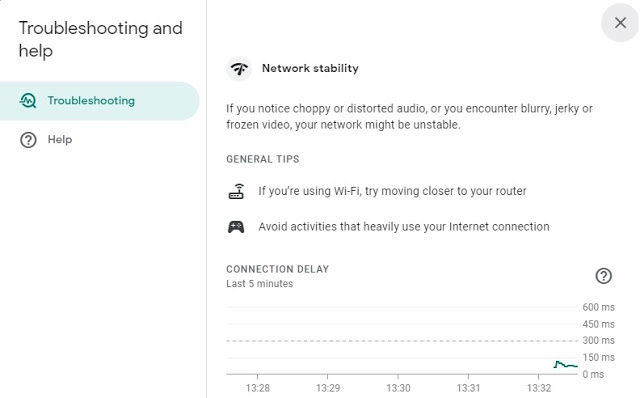640x398 pixels.
Task: Click the Help question mark icon in sidebar
Action: [28, 140]
